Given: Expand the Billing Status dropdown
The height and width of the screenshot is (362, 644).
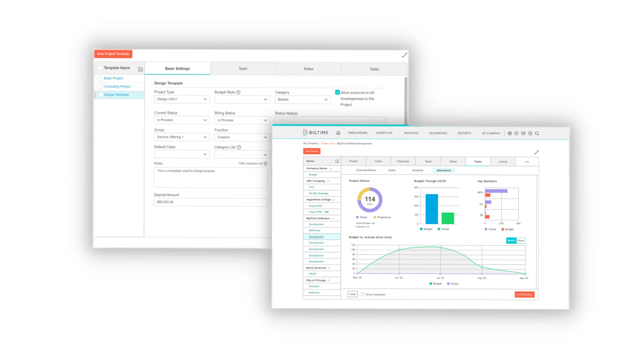Looking at the screenshot, I should pyautogui.click(x=242, y=120).
